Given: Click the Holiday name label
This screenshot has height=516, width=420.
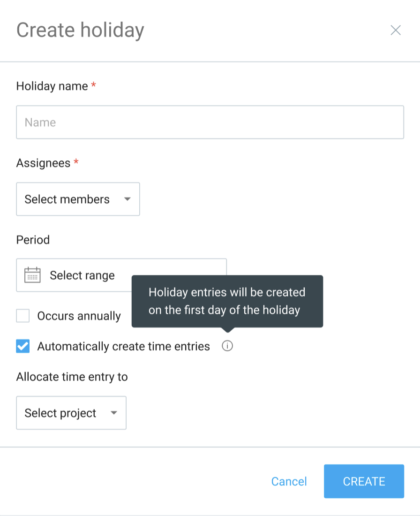Looking at the screenshot, I should 52,86.
